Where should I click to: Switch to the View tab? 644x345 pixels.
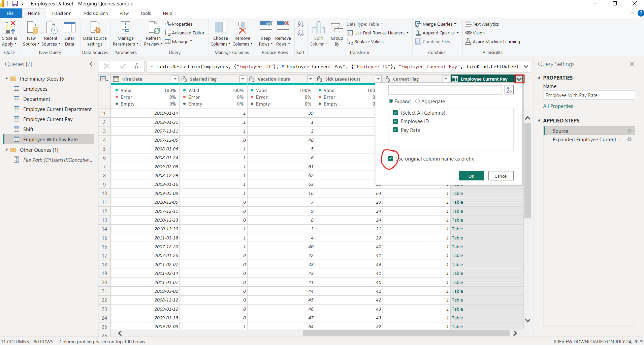click(124, 13)
